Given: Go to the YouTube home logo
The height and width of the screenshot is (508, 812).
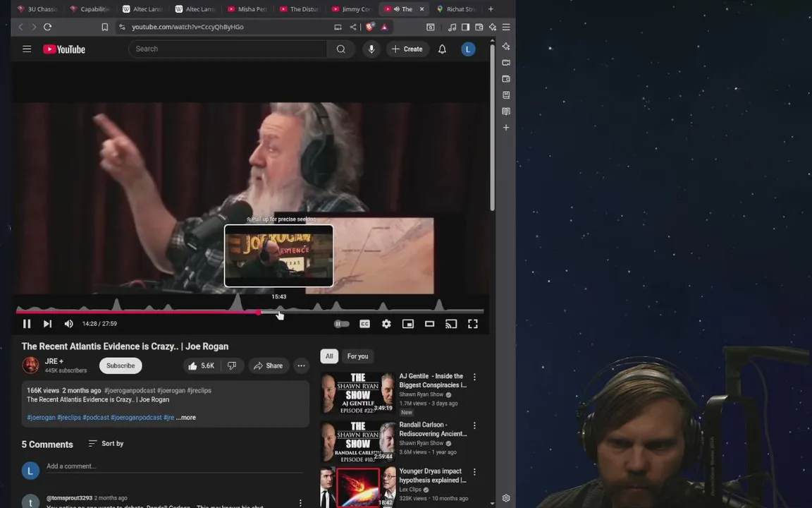Looking at the screenshot, I should [64, 49].
